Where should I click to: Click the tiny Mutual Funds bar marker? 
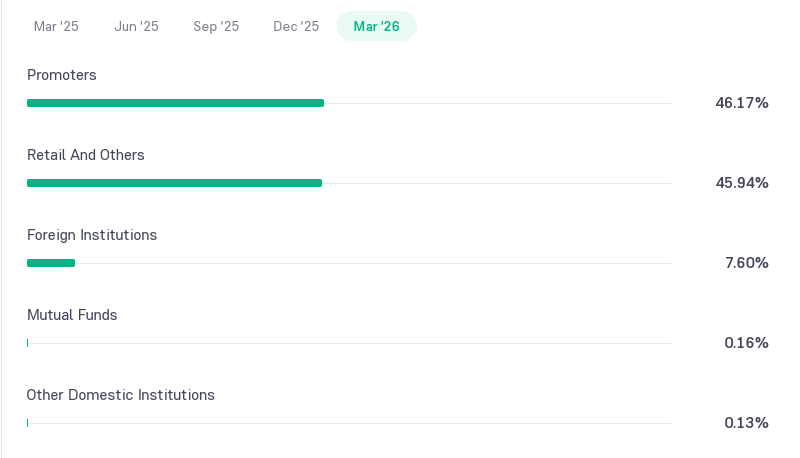click(x=28, y=343)
